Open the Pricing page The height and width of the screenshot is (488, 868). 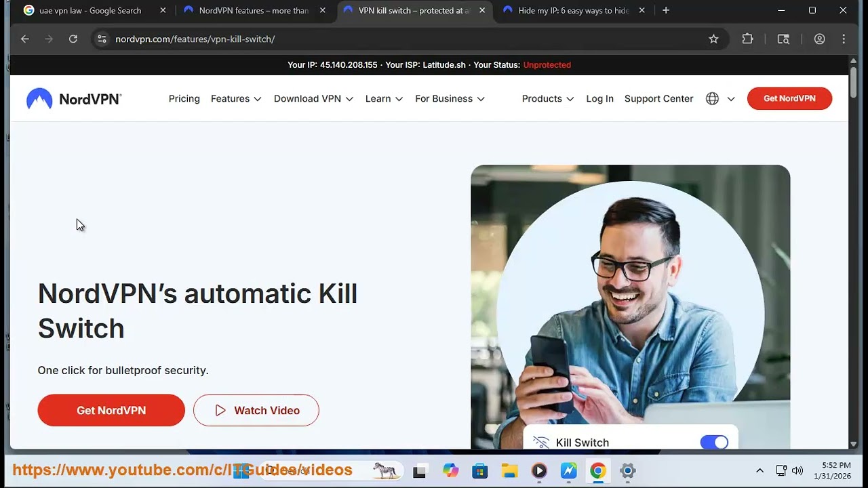184,99
